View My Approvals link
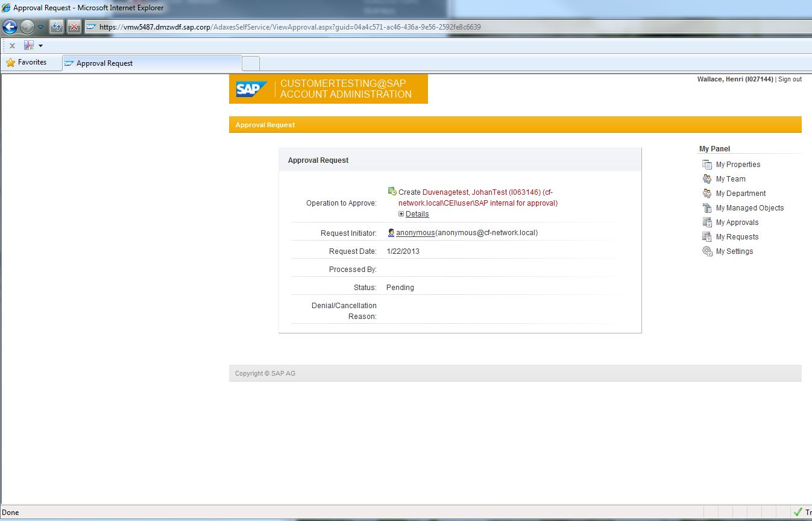This screenshot has width=812, height=521. 737,223
